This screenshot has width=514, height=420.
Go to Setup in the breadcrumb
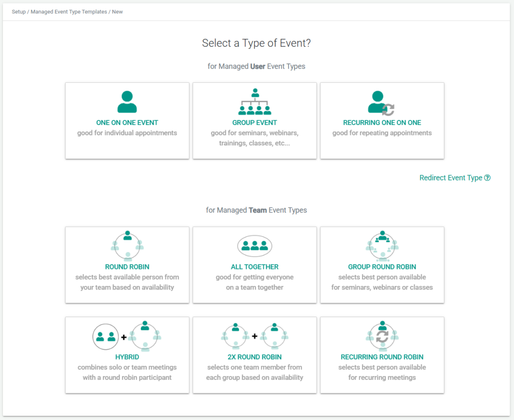tap(19, 12)
